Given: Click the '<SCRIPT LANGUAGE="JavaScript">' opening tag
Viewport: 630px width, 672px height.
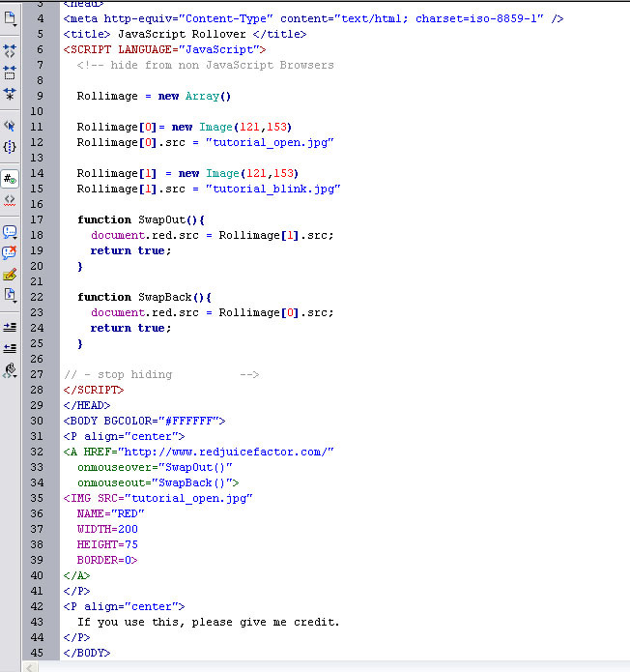Looking at the screenshot, I should (x=165, y=49).
